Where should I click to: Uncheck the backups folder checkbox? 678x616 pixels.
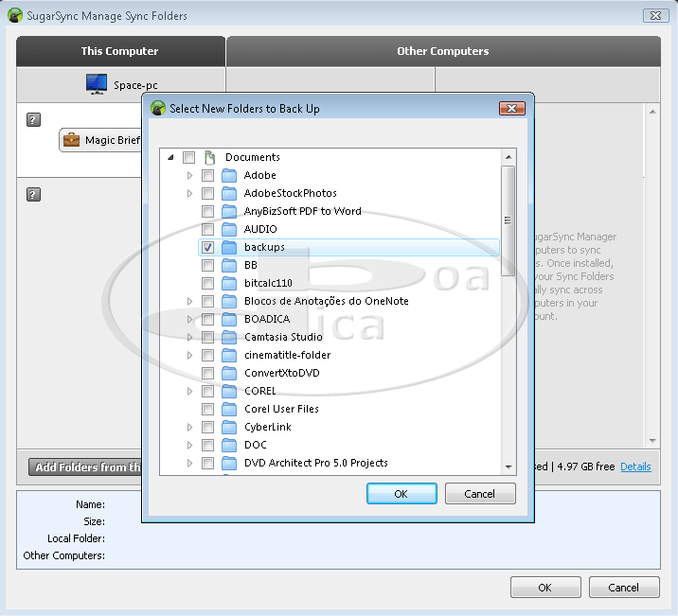pos(207,247)
